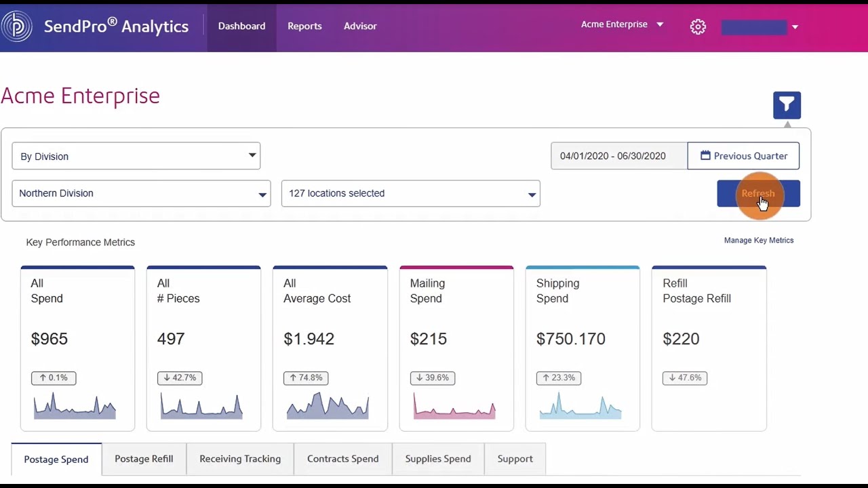Image resolution: width=868 pixels, height=488 pixels.
Task: Switch to the Support tab
Action: pos(515,459)
